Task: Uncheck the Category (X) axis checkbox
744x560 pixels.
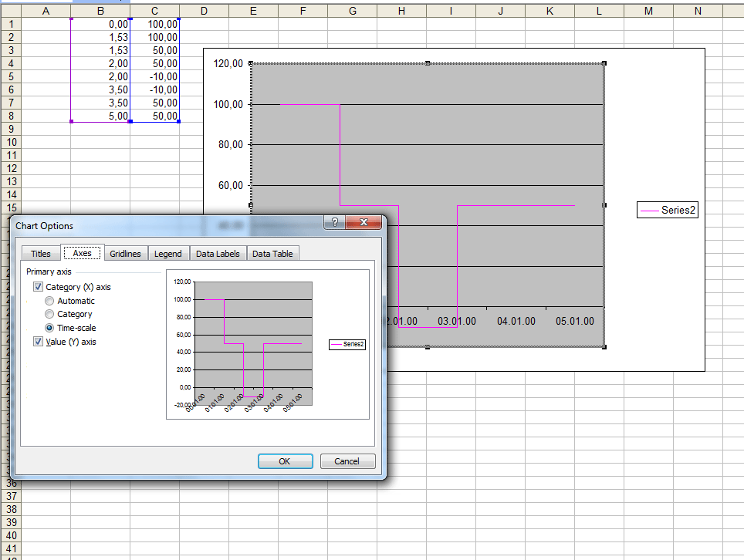Action: point(39,287)
